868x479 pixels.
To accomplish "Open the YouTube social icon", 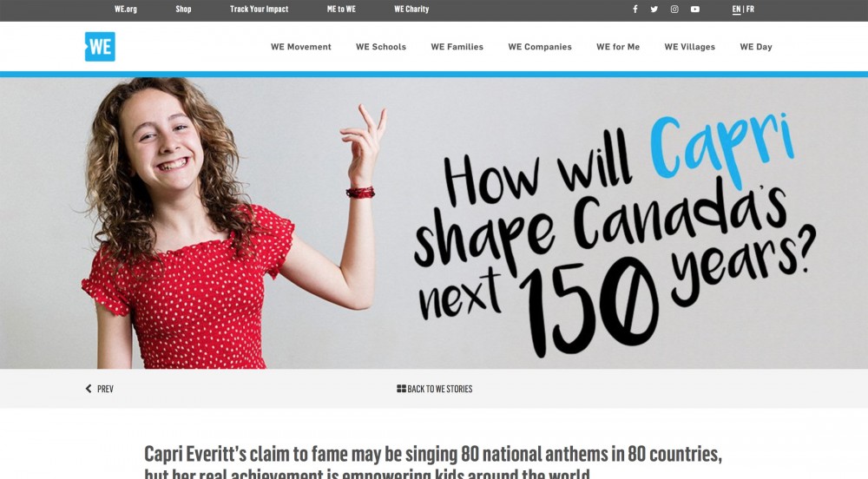I will point(694,9).
